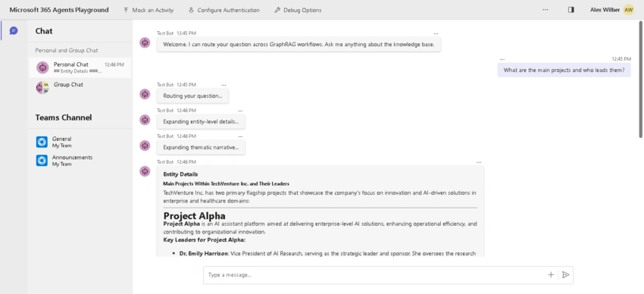Click the Group Chat avatar icon

coord(42,87)
